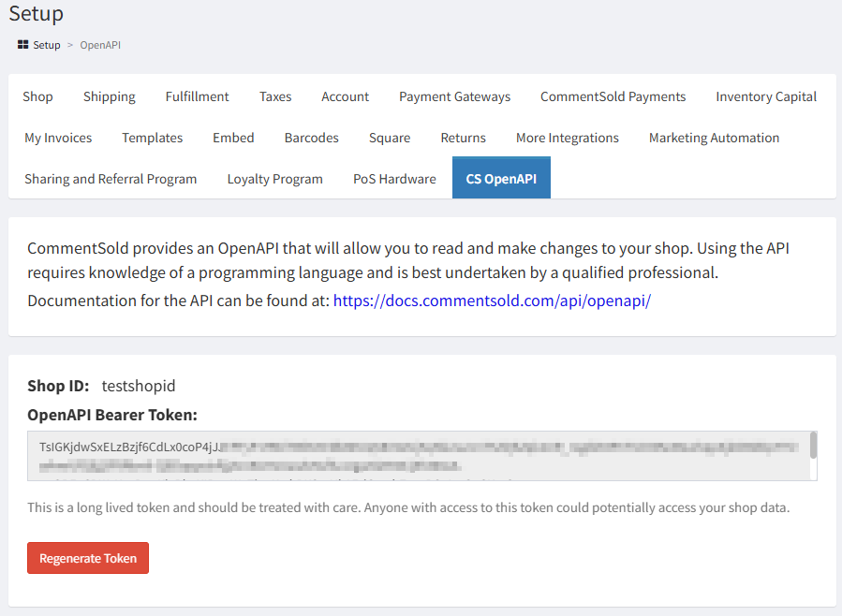Go to the Templates tab
Viewport: 842px width, 616px height.
pyautogui.click(x=153, y=138)
